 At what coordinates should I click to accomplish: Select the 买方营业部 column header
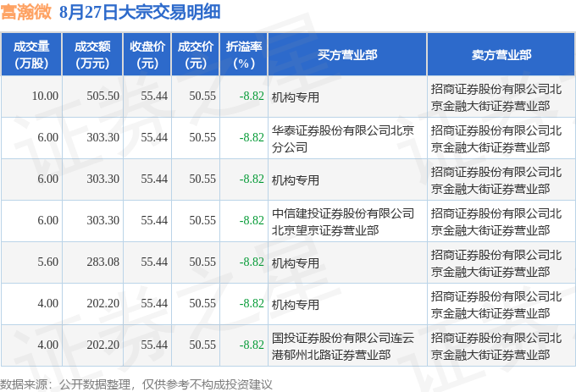tap(347, 55)
